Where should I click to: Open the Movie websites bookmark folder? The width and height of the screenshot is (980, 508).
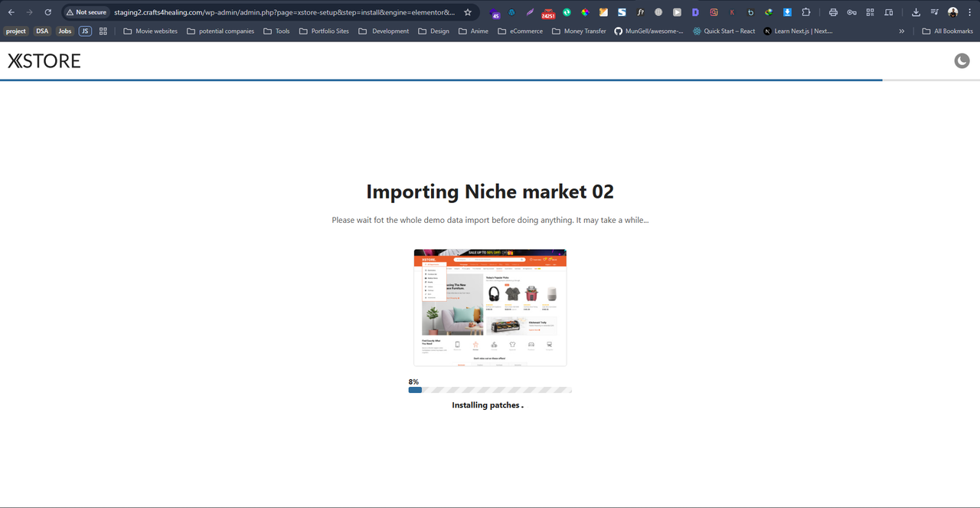click(x=150, y=31)
